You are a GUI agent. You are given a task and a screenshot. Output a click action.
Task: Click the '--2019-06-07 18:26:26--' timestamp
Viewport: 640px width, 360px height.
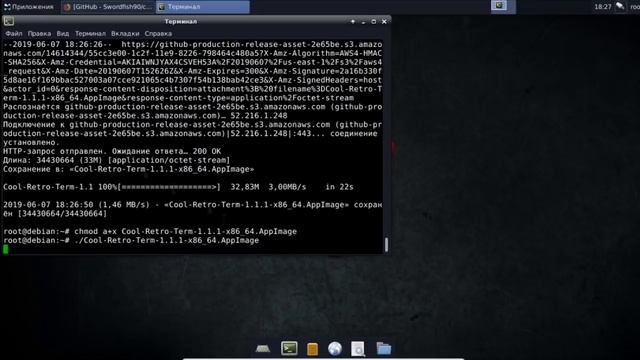tap(58, 44)
